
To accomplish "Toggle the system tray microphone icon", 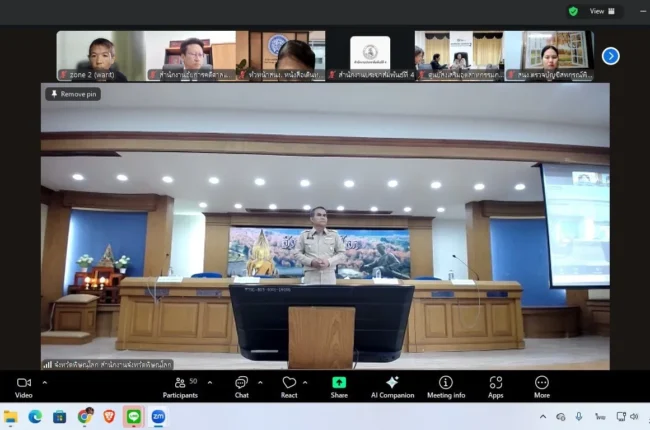I will 578,417.
